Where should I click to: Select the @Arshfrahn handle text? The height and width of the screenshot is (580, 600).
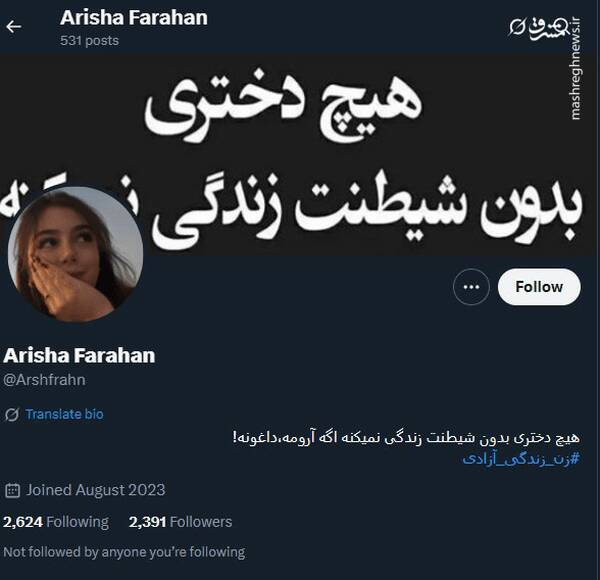click(44, 380)
